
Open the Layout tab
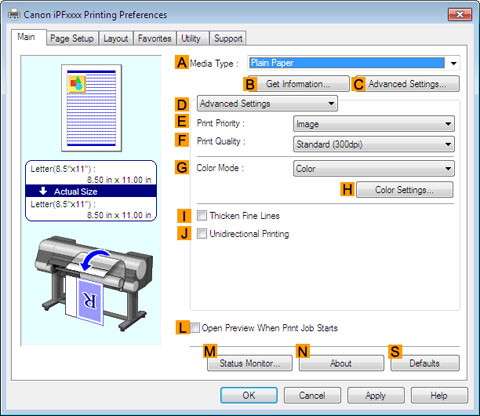point(116,38)
